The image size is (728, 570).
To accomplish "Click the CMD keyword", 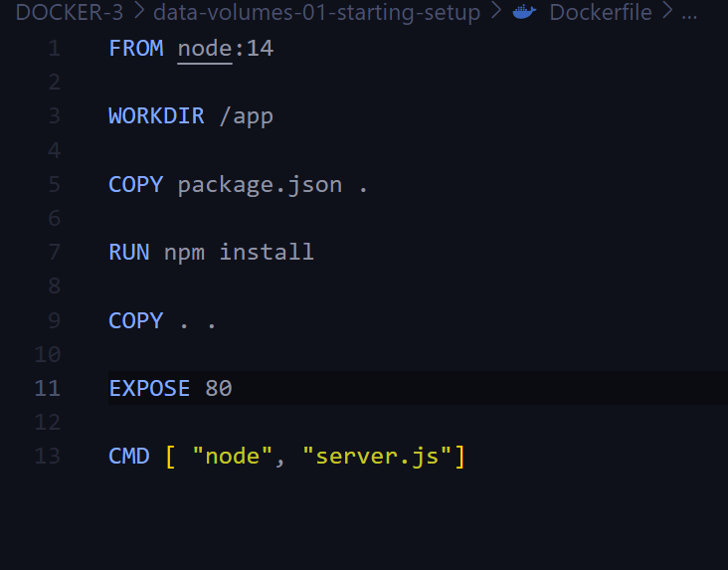I will tap(129, 457).
